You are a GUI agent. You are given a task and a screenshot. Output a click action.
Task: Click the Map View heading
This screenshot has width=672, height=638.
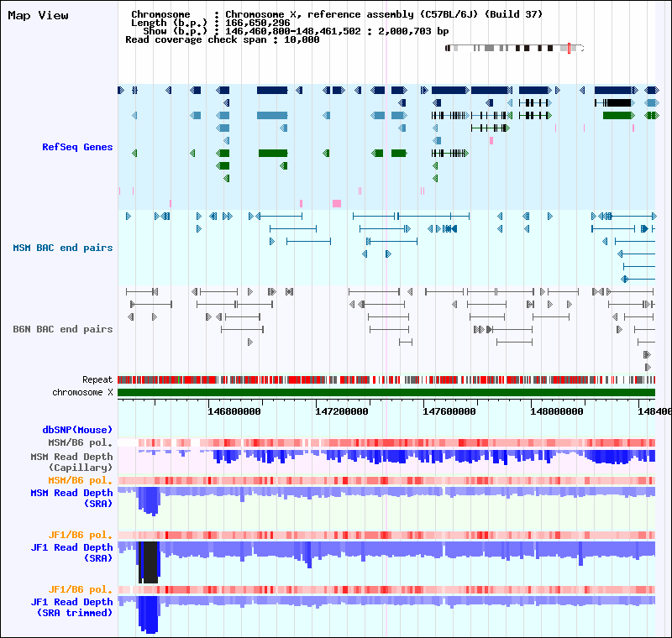coord(38,15)
